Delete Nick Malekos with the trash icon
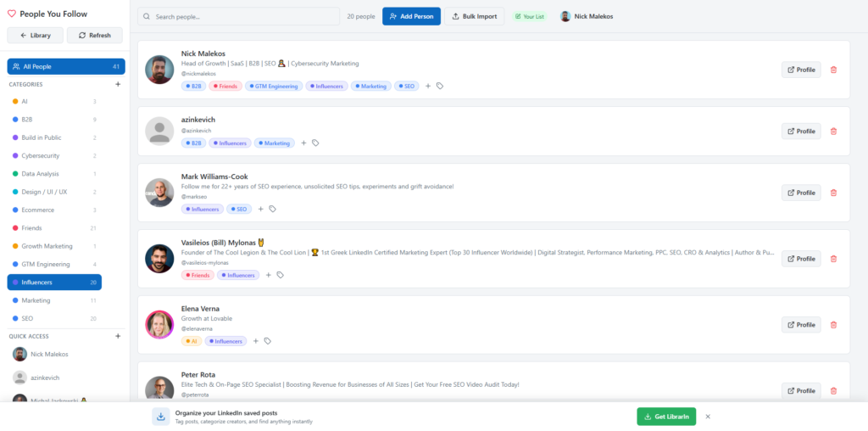Screen dimensions: 868x431 click(833, 70)
